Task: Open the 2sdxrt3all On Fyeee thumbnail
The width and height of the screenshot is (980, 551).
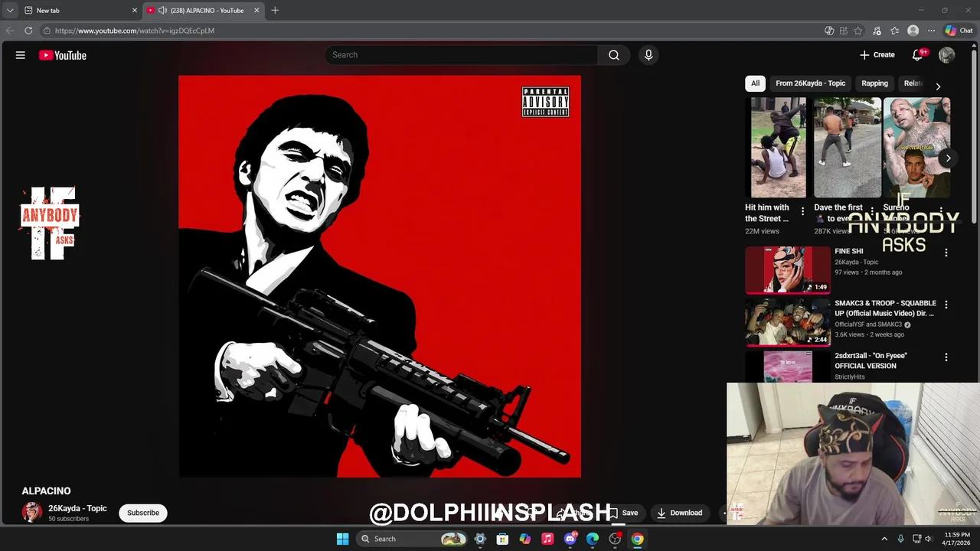Action: coord(788,367)
